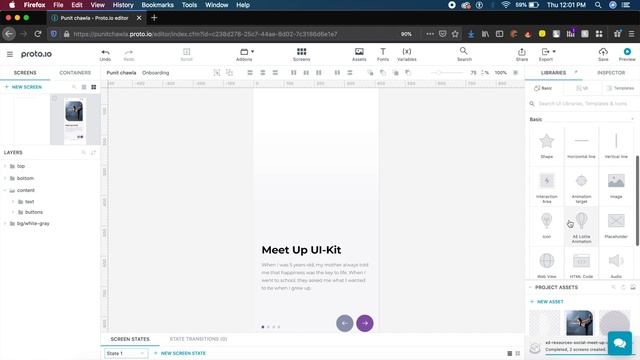Toggle single-state view icon at bottom right
The height and width of the screenshot is (360, 640).
point(509,353)
